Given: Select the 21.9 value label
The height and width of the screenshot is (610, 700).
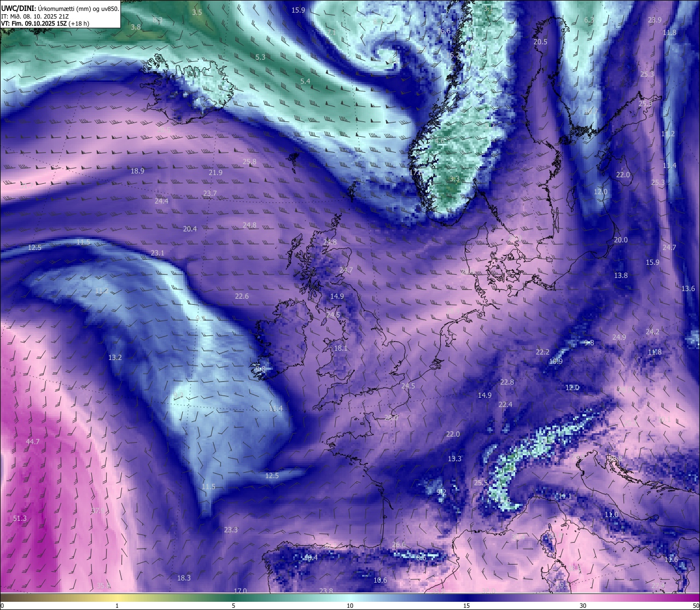Looking at the screenshot, I should (215, 172).
